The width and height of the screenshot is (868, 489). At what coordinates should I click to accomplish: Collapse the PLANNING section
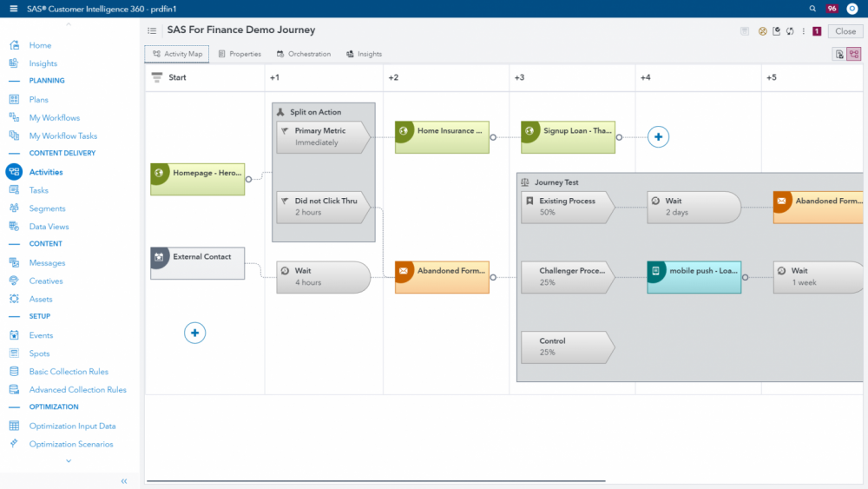(x=15, y=81)
